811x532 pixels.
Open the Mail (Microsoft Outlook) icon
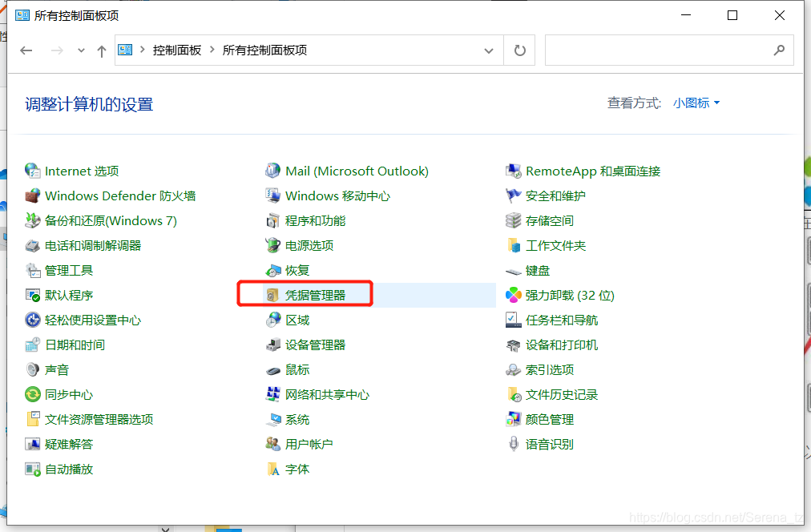(x=273, y=171)
